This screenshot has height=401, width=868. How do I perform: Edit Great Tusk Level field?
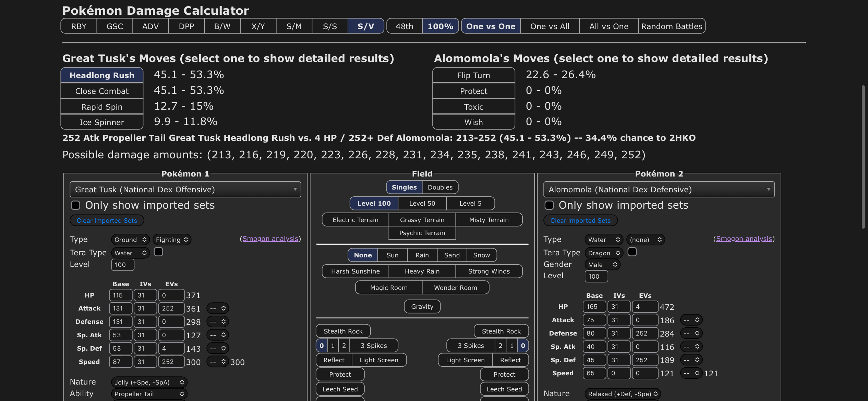pos(123,265)
